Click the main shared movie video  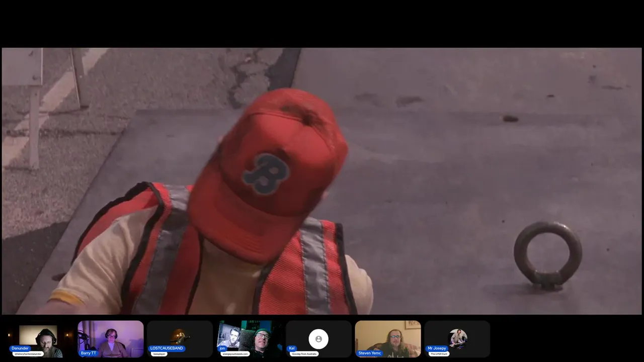pyautogui.click(x=322, y=181)
